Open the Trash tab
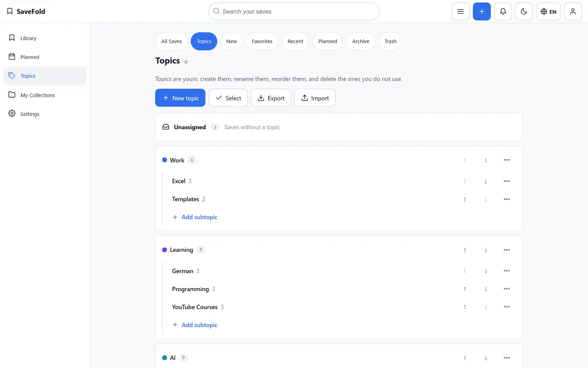 point(390,41)
